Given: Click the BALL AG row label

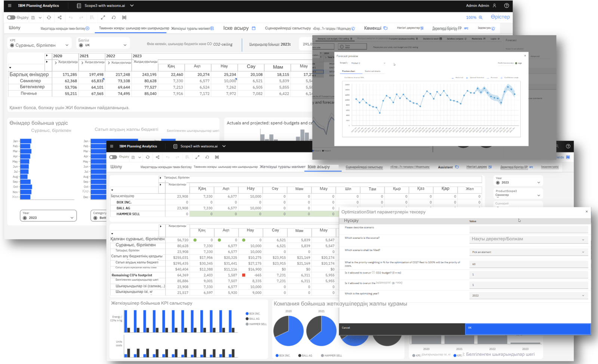Looking at the screenshot, I should pos(123,208).
